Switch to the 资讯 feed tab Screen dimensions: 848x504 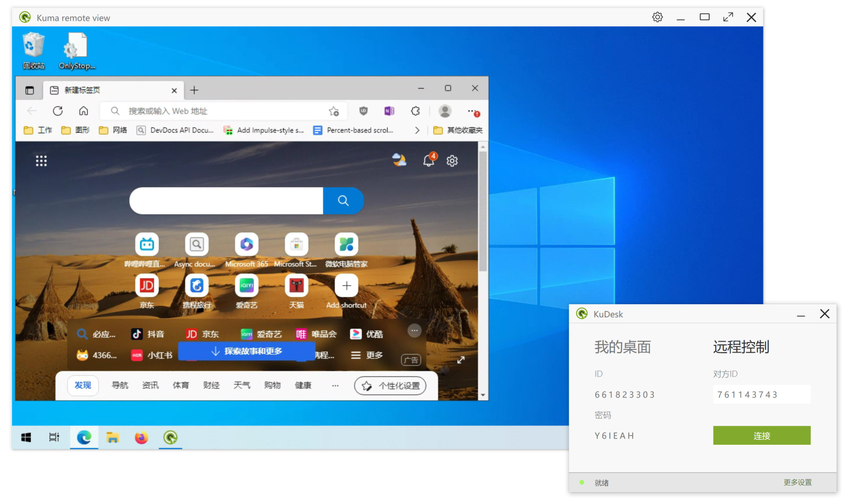[150, 385]
